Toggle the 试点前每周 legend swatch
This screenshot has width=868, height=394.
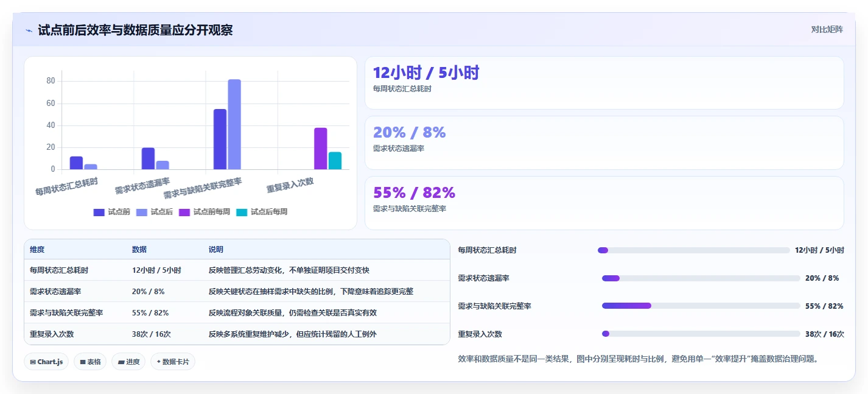(184, 212)
